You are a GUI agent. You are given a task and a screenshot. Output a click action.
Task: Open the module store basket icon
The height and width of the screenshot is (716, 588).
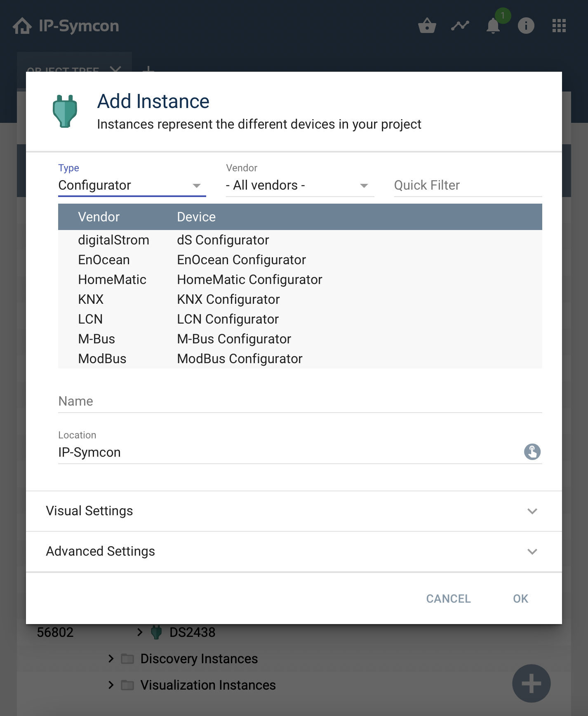(427, 26)
